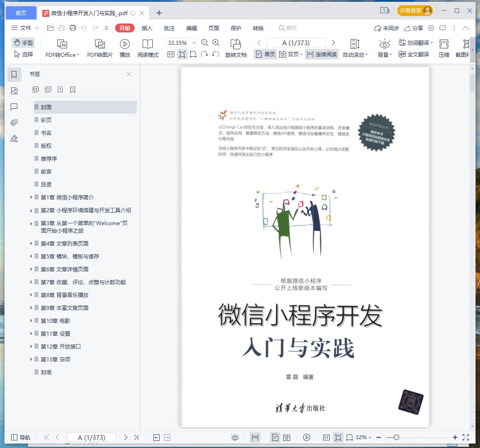This screenshot has width=480, height=448.
Task: Switch to 双页 two-page layout
Action: 291,55
